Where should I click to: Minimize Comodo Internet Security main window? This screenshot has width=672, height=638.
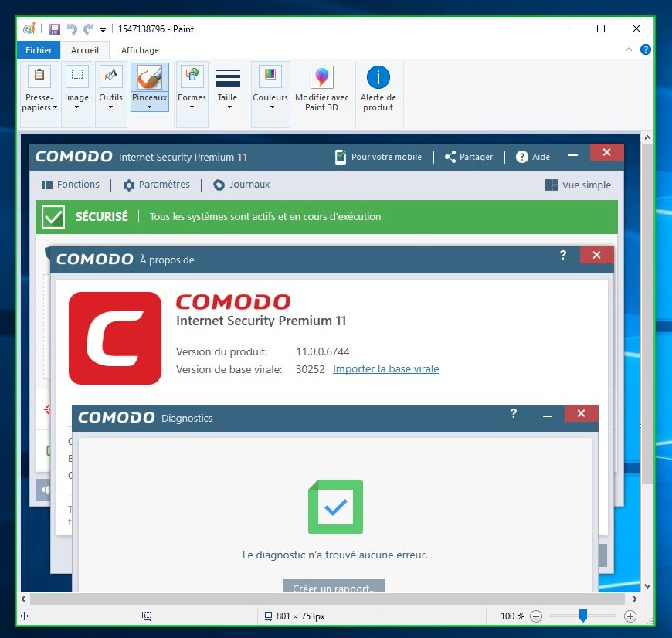[573, 155]
